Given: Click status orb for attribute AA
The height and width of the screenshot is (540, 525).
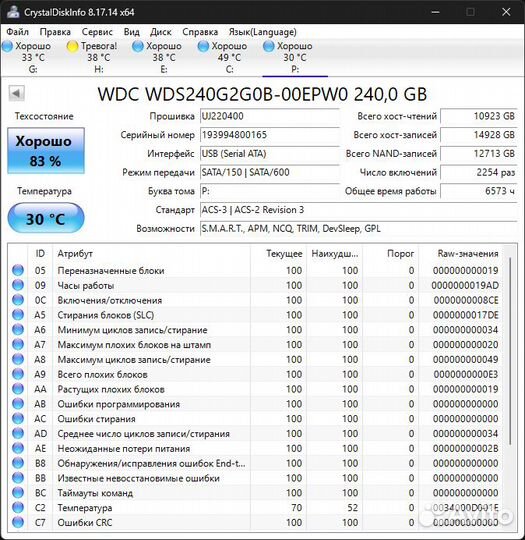Looking at the screenshot, I should tap(18, 389).
